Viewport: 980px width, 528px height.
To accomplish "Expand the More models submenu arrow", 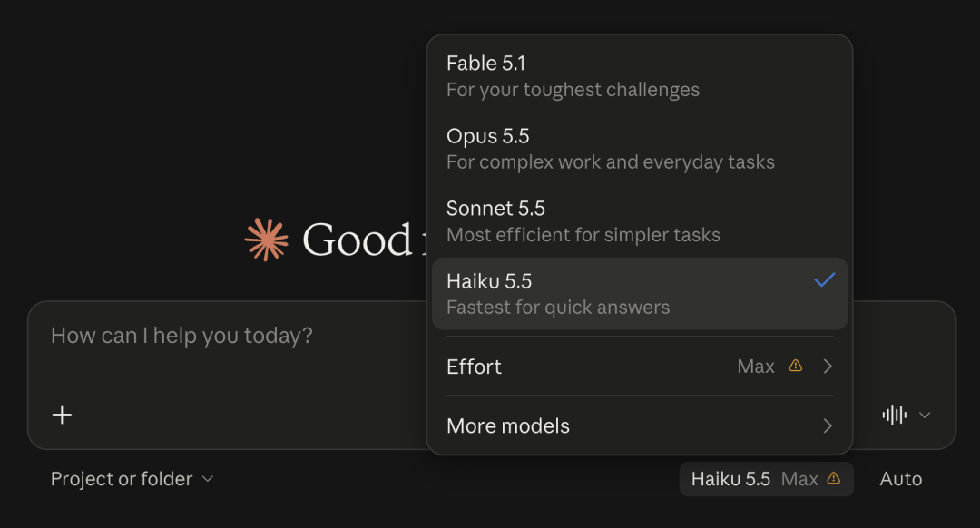I will pyautogui.click(x=828, y=426).
